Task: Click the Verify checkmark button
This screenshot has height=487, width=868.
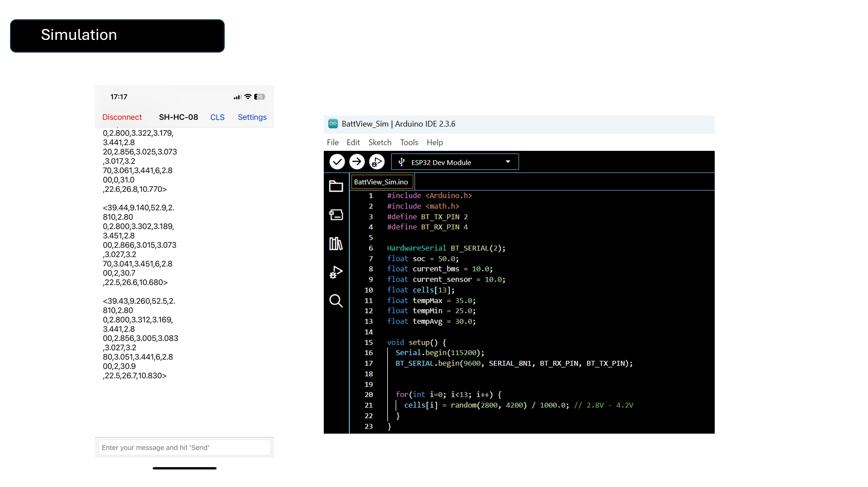Action: pyautogui.click(x=337, y=162)
